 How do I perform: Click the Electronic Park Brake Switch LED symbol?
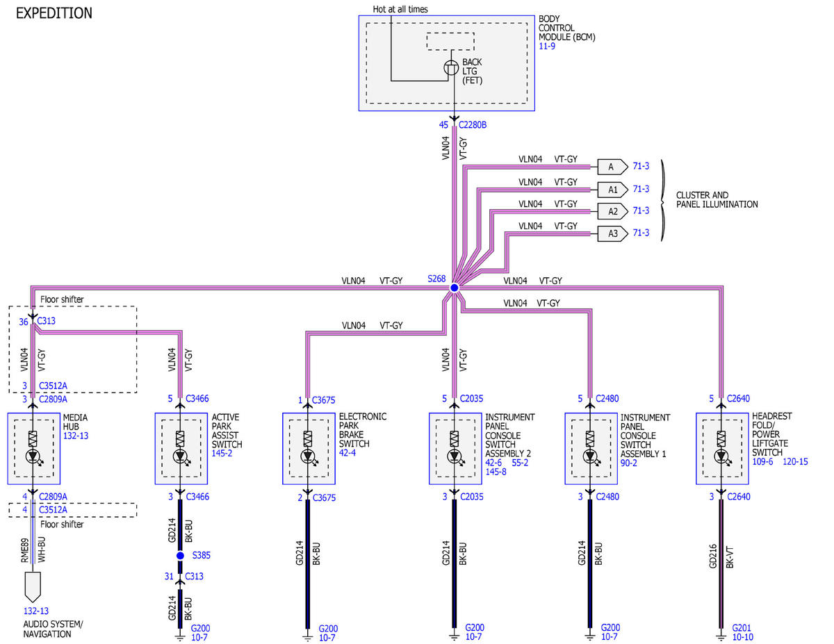308,456
